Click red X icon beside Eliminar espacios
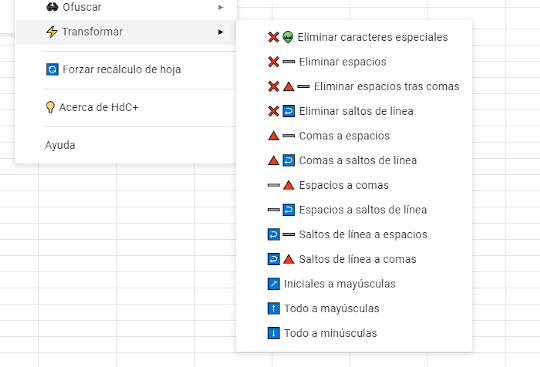The image size is (540, 367). tap(273, 62)
